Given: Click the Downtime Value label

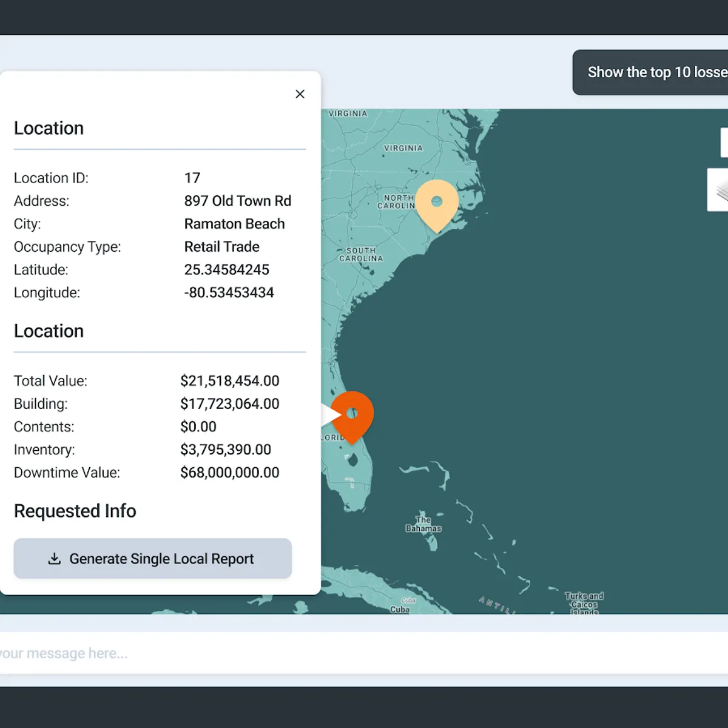Looking at the screenshot, I should click(x=67, y=473).
